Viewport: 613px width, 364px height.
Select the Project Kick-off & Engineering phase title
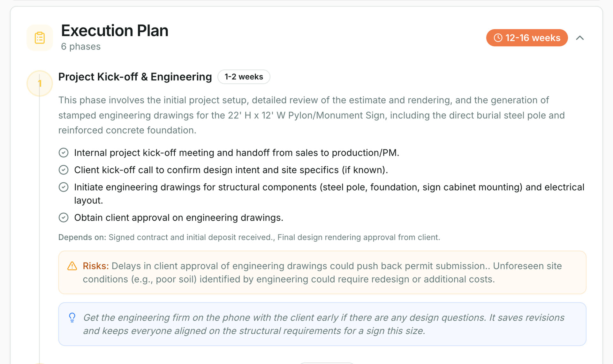pos(135,77)
